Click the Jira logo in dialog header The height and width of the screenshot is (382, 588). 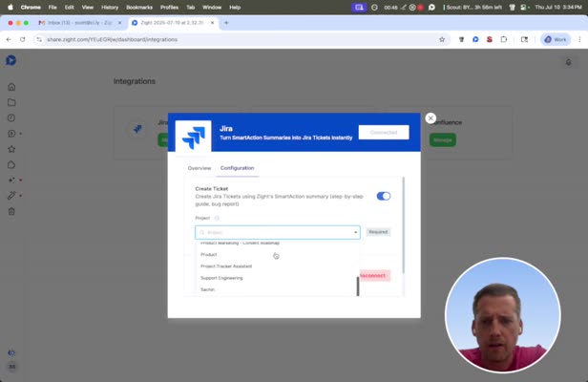pos(194,138)
